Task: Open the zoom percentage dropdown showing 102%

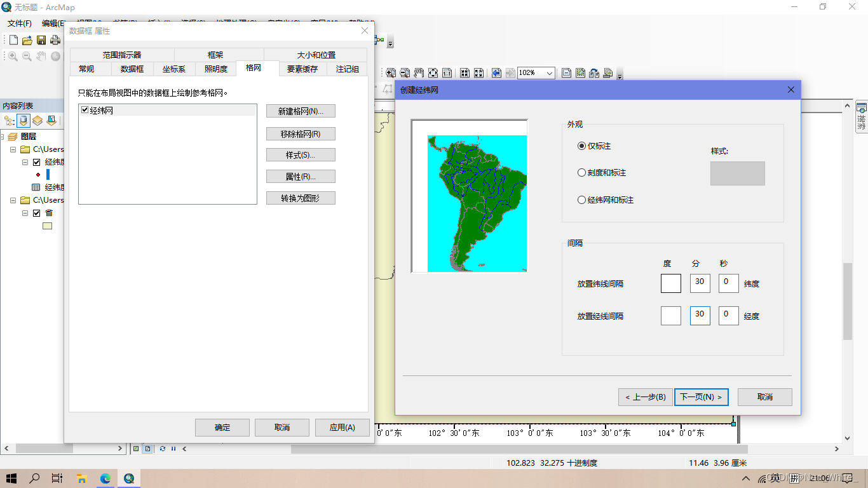Action: [x=550, y=73]
